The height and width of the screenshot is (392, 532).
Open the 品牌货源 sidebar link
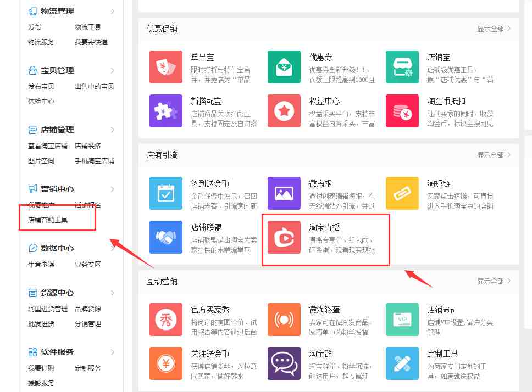coord(88,309)
